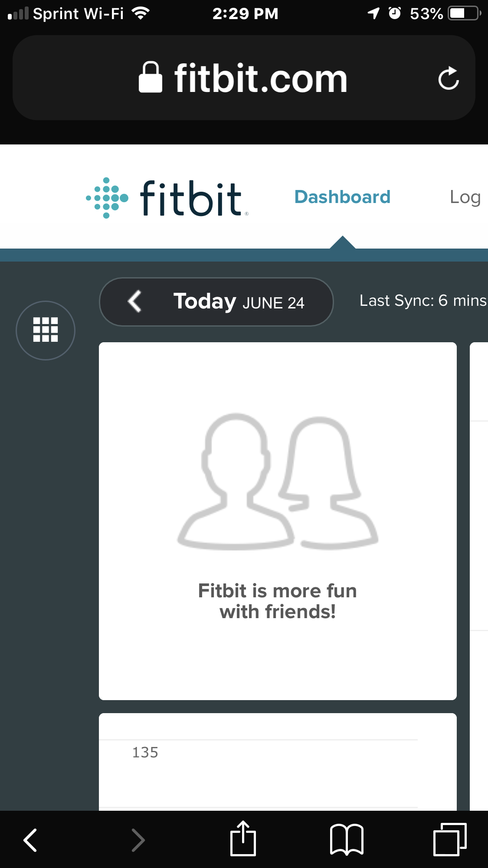Open the Dashboard tab
The image size is (488, 868).
tap(342, 197)
